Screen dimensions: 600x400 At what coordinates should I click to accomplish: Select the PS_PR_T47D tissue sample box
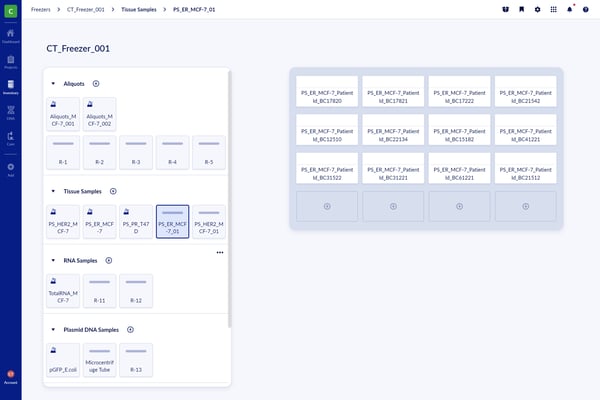click(x=137, y=222)
